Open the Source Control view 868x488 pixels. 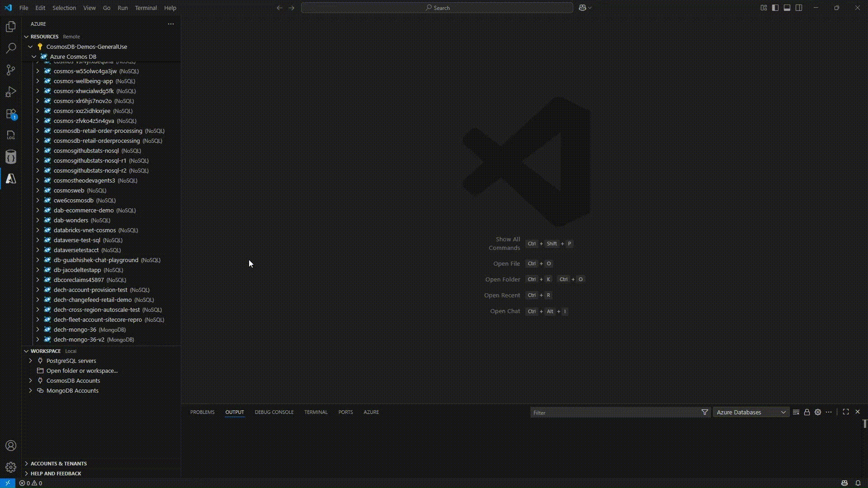click(x=11, y=70)
